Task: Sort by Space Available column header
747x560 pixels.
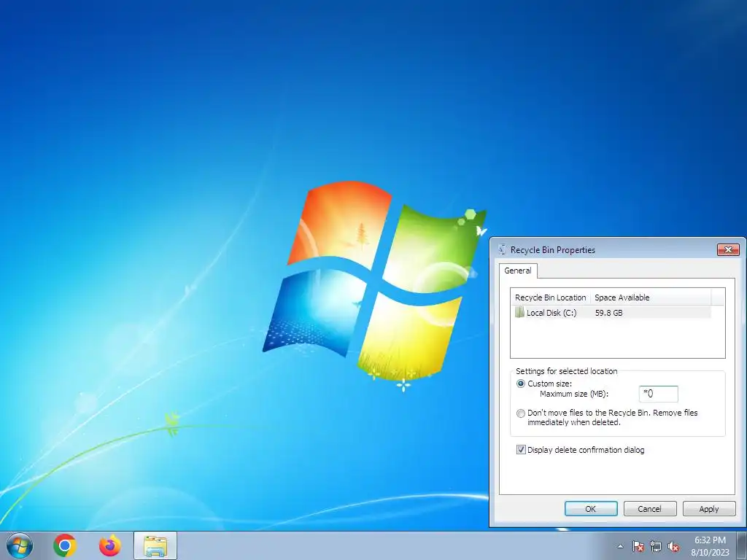Action: pyautogui.click(x=651, y=297)
